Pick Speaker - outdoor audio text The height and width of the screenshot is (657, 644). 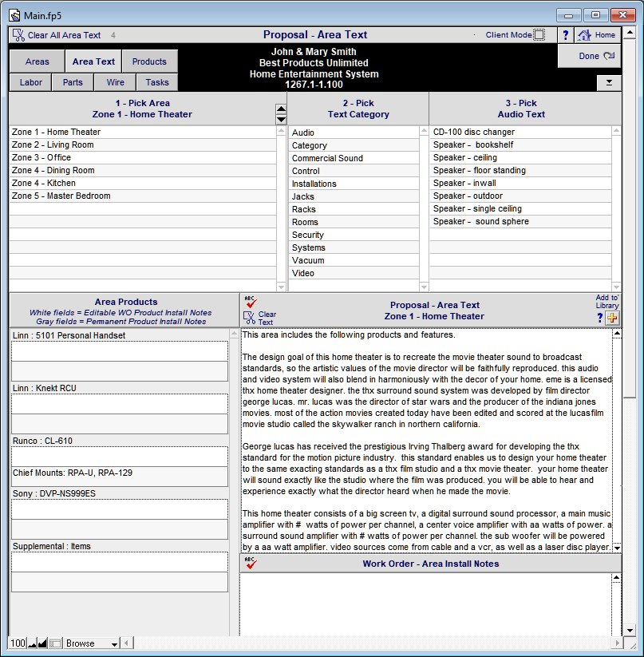pyautogui.click(x=520, y=196)
